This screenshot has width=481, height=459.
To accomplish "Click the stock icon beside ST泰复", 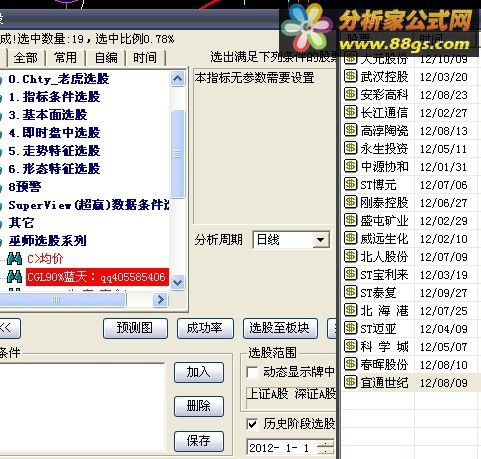I will [x=350, y=292].
